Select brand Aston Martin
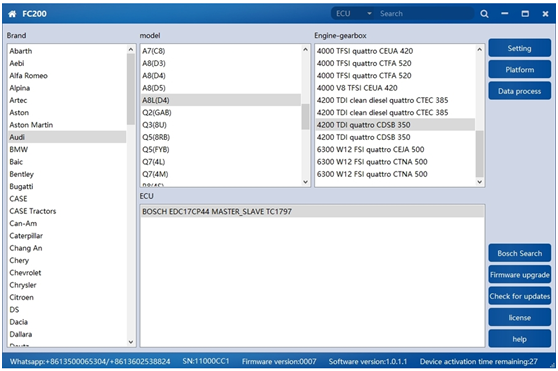 pos(67,125)
